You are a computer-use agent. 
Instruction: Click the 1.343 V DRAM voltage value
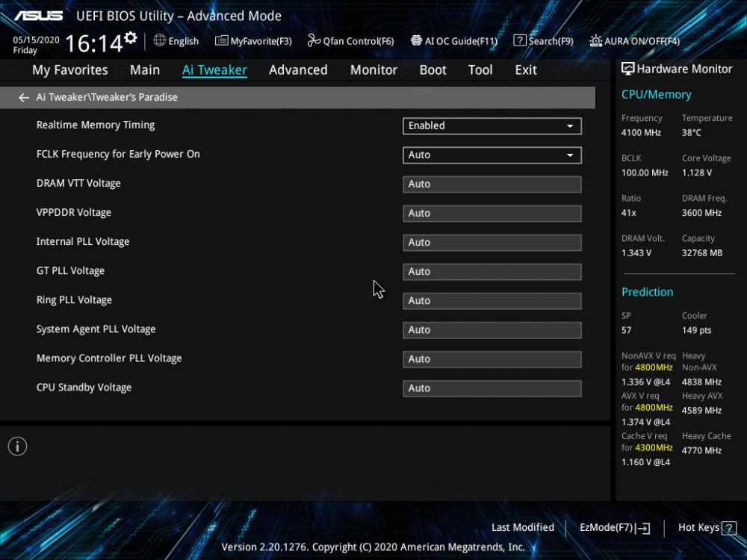[636, 253]
